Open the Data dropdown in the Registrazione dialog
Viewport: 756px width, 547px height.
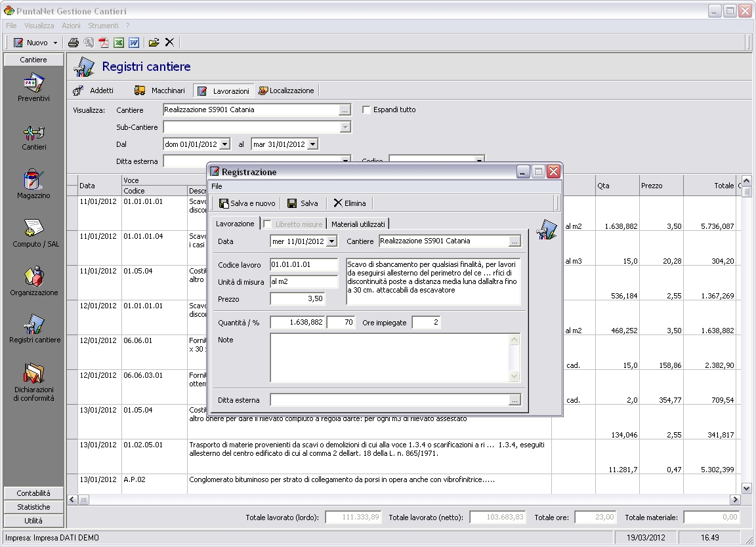(331, 241)
